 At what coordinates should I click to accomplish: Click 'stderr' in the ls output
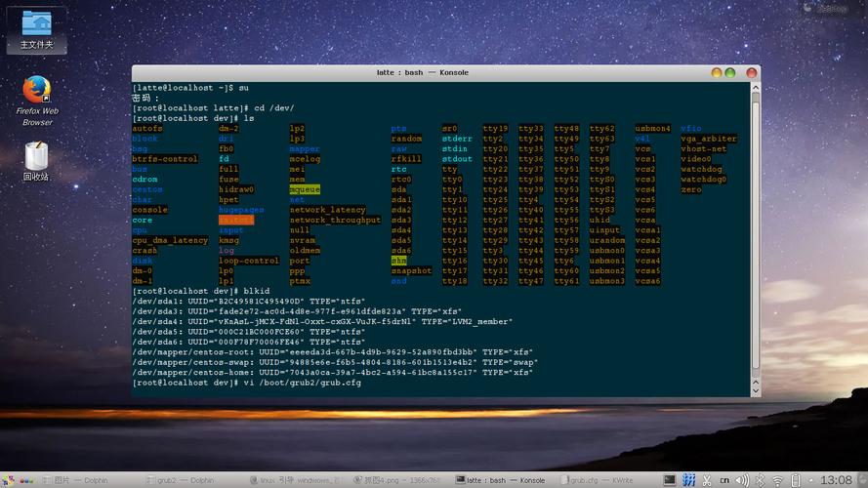click(457, 139)
